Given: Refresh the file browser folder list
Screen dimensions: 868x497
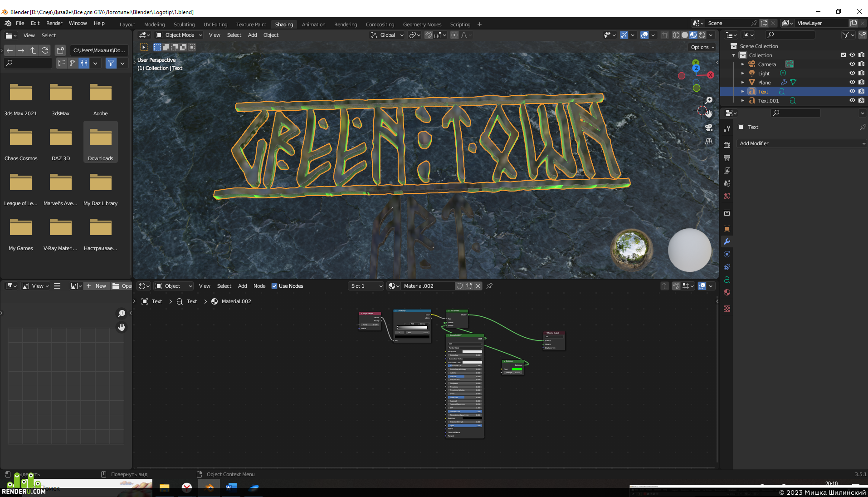Looking at the screenshot, I should [x=45, y=50].
